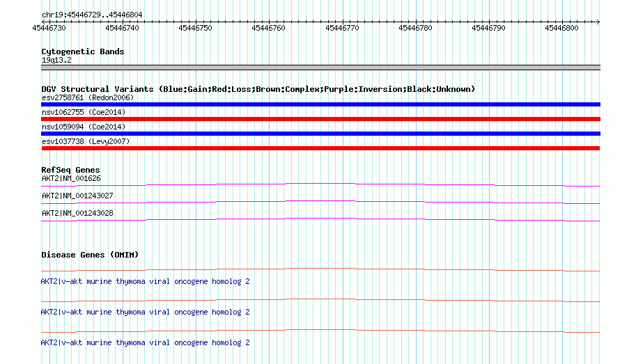Click ruler position 45446800
The image size is (620, 364).
point(562,28)
